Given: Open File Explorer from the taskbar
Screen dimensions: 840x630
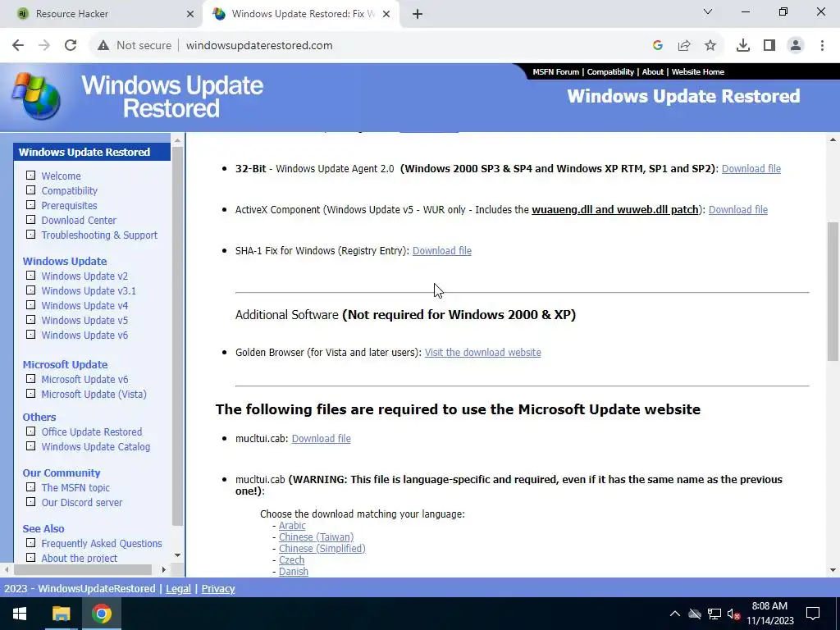Looking at the screenshot, I should click(x=61, y=614).
